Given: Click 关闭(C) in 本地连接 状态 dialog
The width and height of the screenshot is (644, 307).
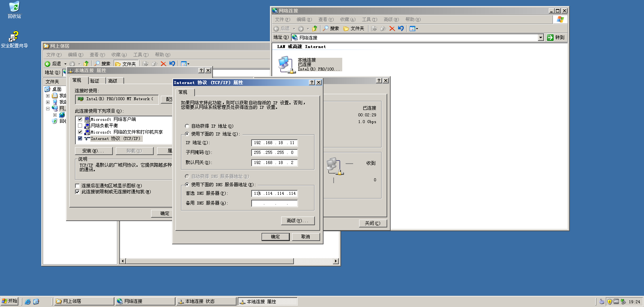Looking at the screenshot, I should point(373,223).
